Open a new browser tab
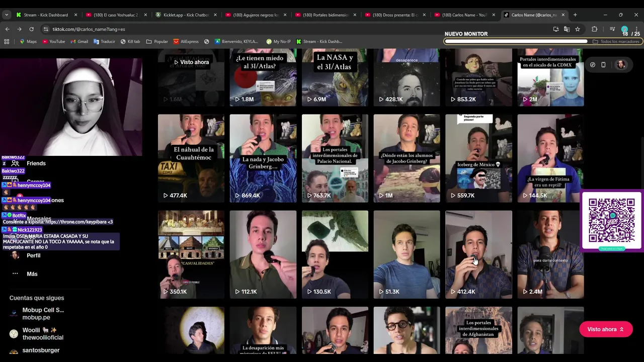Image resolution: width=644 pixels, height=362 pixels. tap(575, 15)
